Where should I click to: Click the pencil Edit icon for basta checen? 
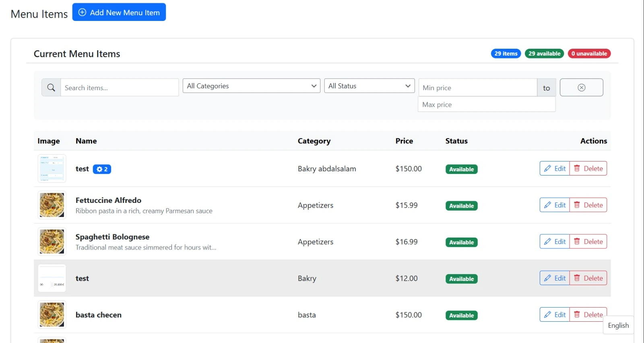point(547,314)
